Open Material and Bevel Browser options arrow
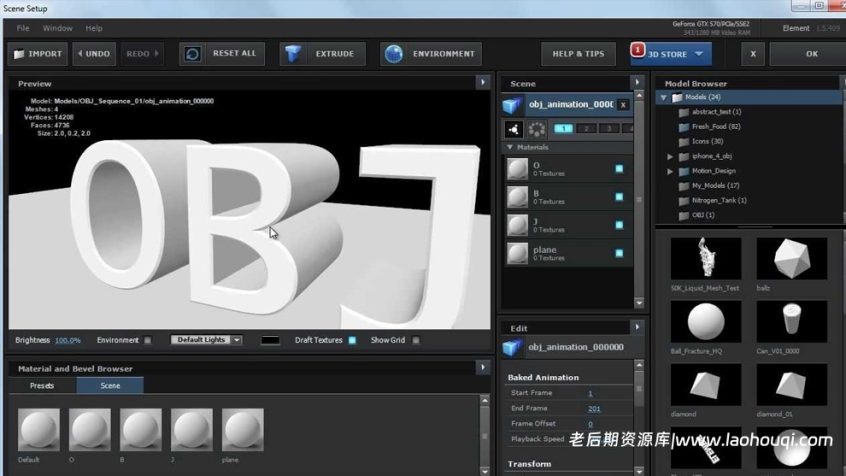Viewport: 846px width, 476px height. pos(483,368)
